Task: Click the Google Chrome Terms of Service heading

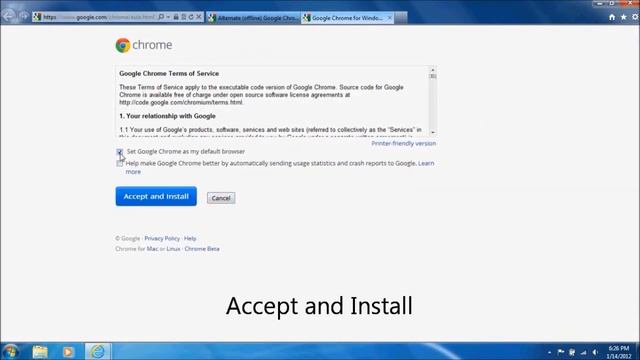Action: coord(169,73)
